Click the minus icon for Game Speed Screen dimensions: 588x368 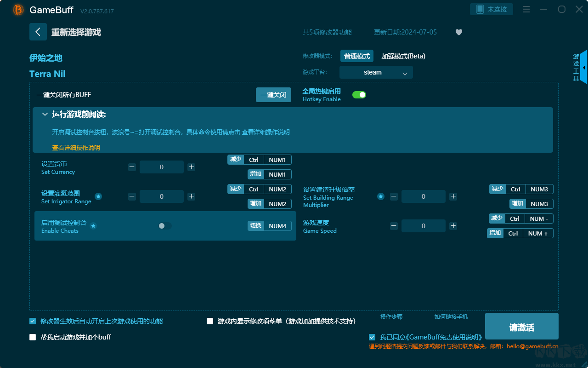click(x=394, y=226)
